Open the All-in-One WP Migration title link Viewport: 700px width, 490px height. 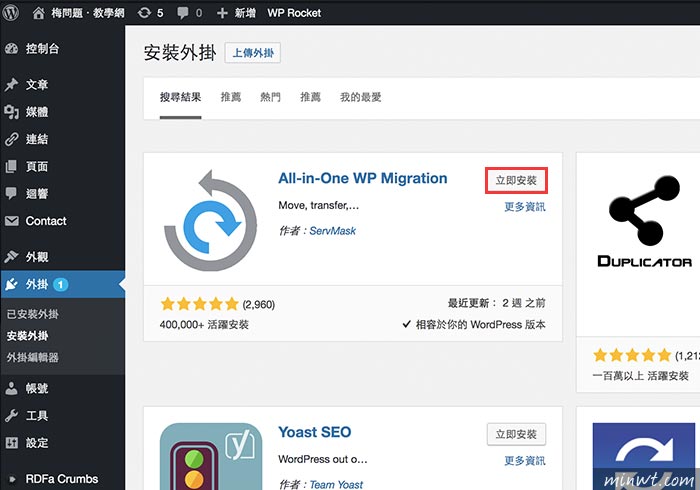coord(362,179)
